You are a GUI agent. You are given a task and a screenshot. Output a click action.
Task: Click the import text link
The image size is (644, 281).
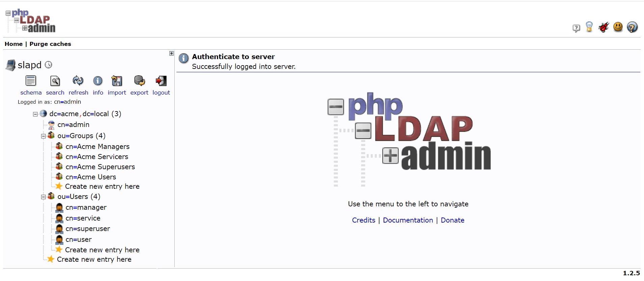coord(117,93)
